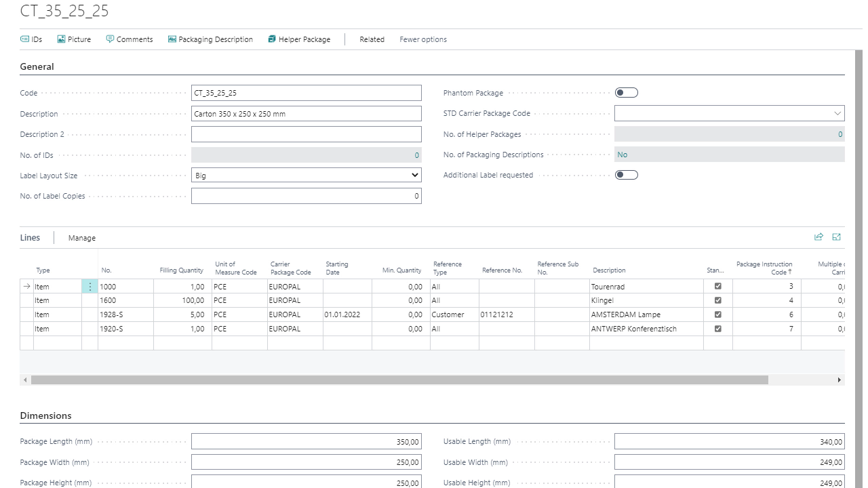Toggle Standard checkbox for ANTWERP Konferenztisch row
Image resolution: width=868 pixels, height=488 pixels.
(718, 329)
